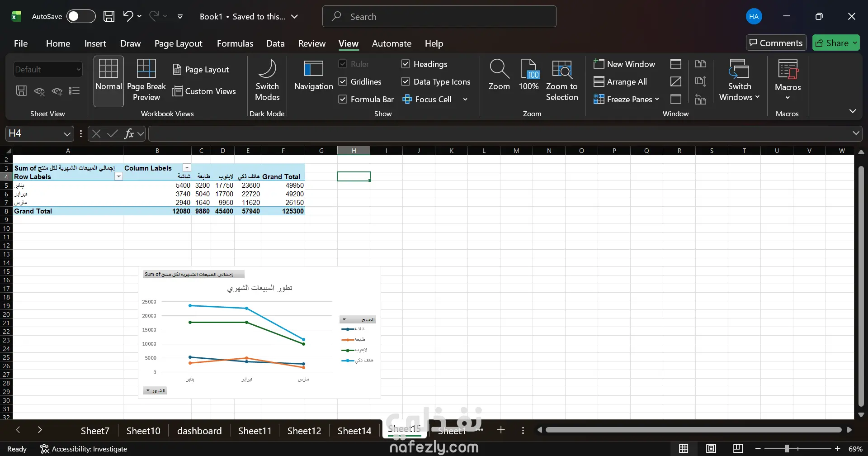Toggle the Focus Cell button
The image size is (868, 456).
[427, 99]
